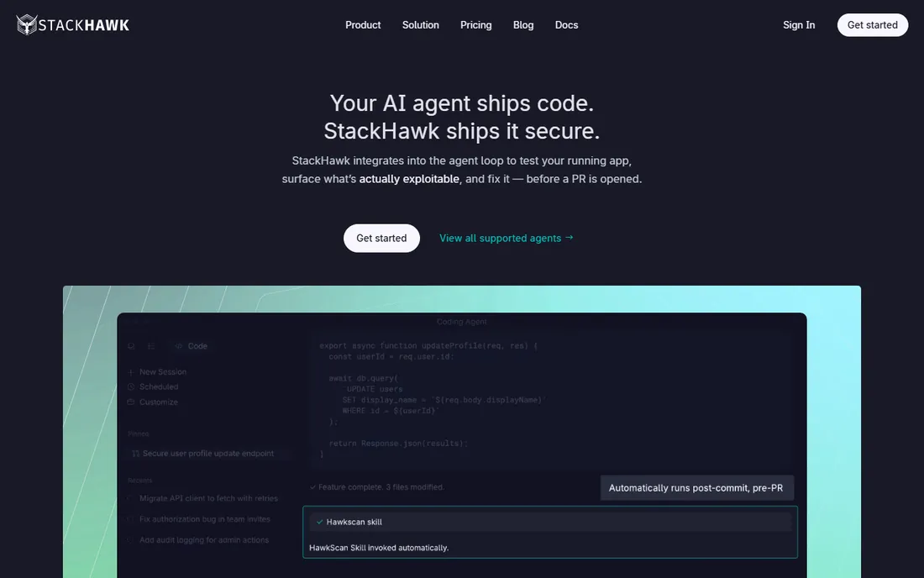Image resolution: width=924 pixels, height=578 pixels.
Task: Click Sign In
Action: (799, 24)
